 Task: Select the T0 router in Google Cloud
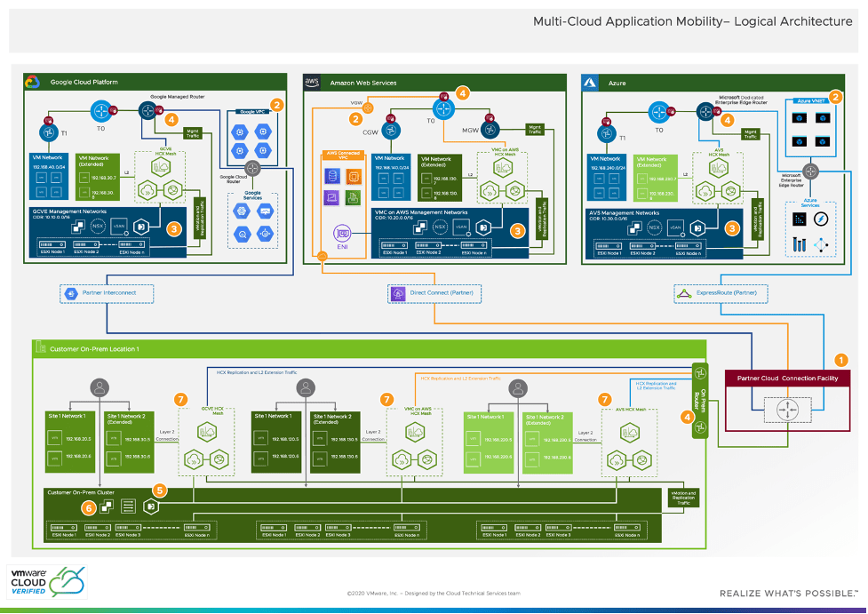(101, 111)
